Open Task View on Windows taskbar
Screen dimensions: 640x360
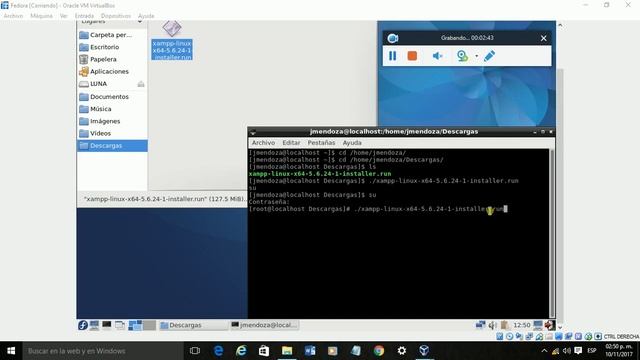(x=195, y=351)
